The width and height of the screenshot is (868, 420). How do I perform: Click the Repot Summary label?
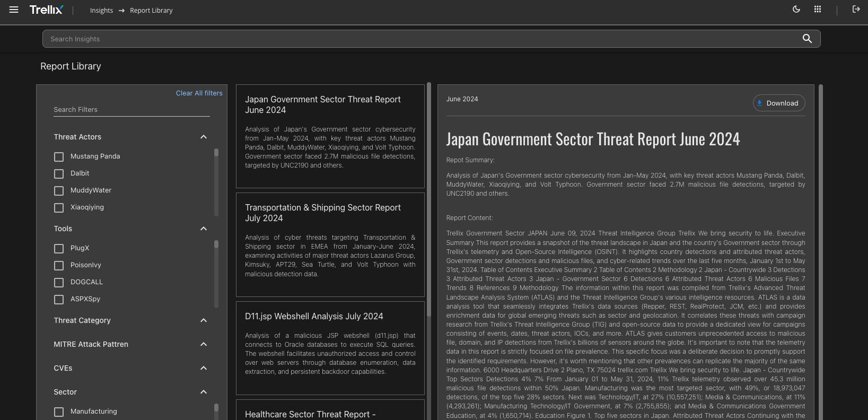coord(470,160)
